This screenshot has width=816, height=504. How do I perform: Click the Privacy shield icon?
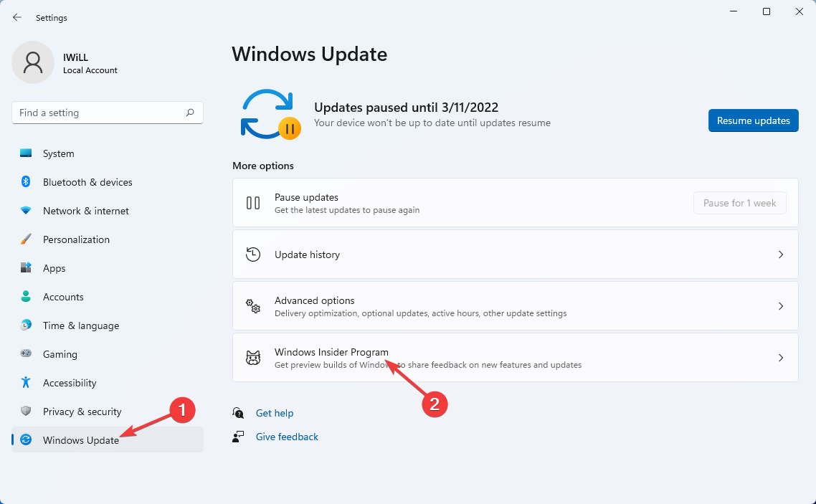(26, 411)
